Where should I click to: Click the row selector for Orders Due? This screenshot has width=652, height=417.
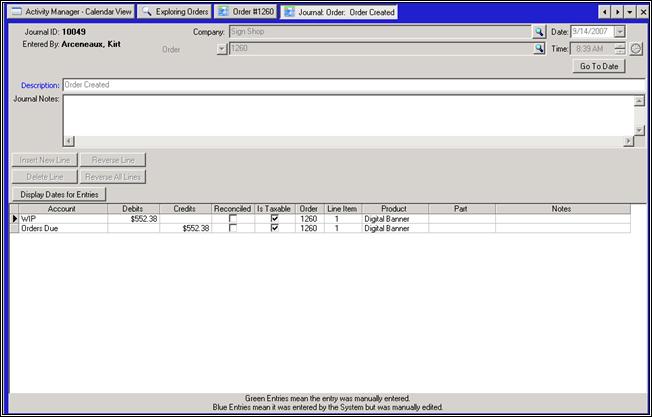tap(14, 228)
